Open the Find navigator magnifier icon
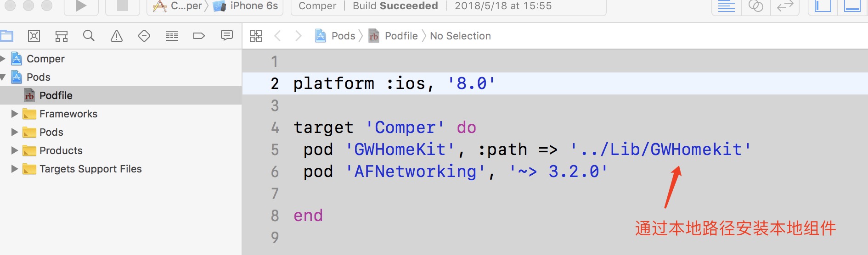Screen dimensions: 868x255 89,36
